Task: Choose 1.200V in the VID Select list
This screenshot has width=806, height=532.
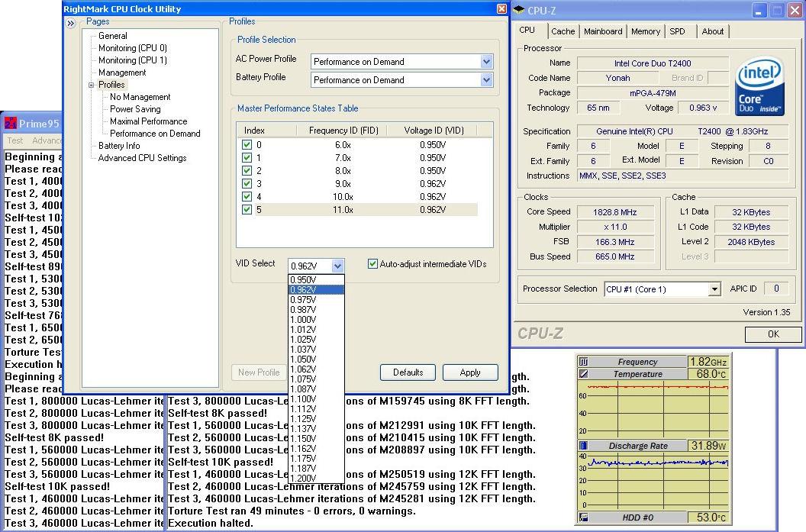Action: pos(316,478)
